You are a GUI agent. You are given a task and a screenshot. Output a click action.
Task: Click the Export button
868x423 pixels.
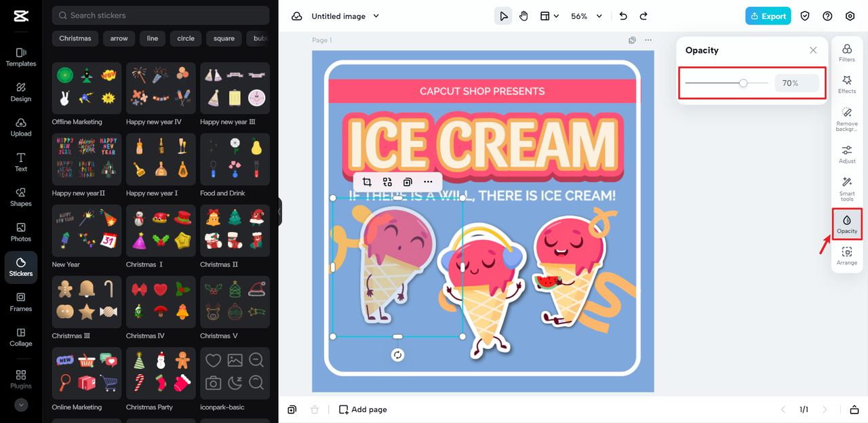768,16
